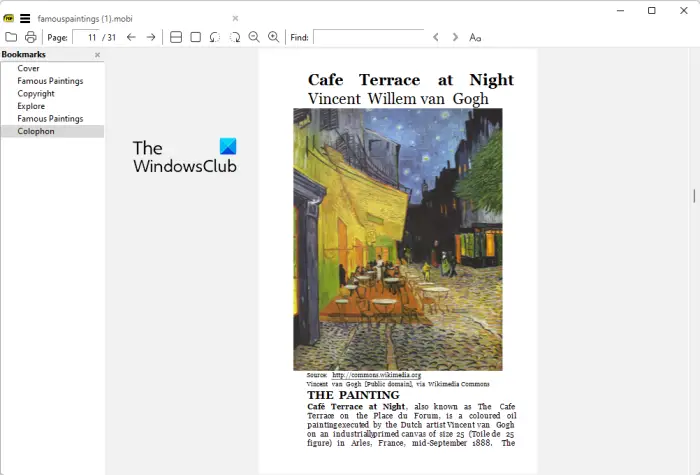700x475 pixels.
Task: Click the Cafe Terrace at Night painting
Action: point(398,239)
